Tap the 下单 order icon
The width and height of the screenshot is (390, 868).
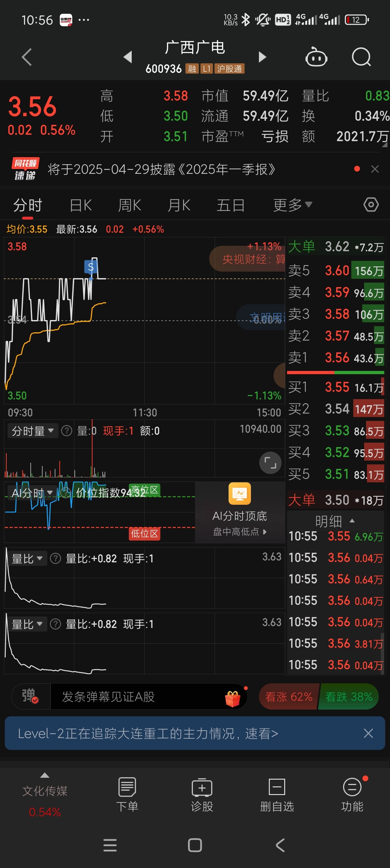[127, 794]
